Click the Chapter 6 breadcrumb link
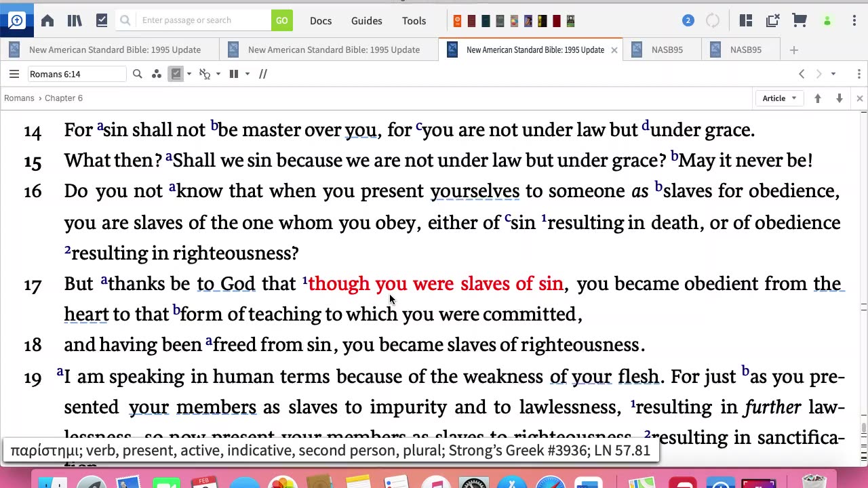The image size is (868, 488). (x=64, y=98)
